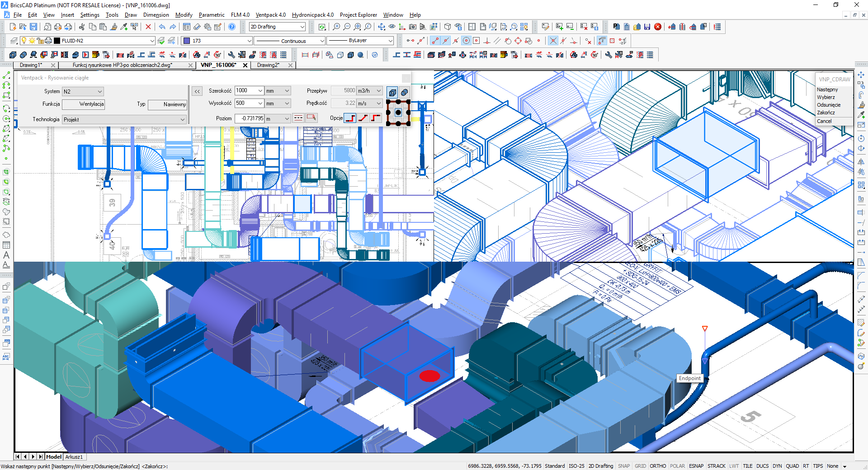Screen dimensions: 868x470
Task: Click the color 173 swatch selector
Action: (x=217, y=41)
